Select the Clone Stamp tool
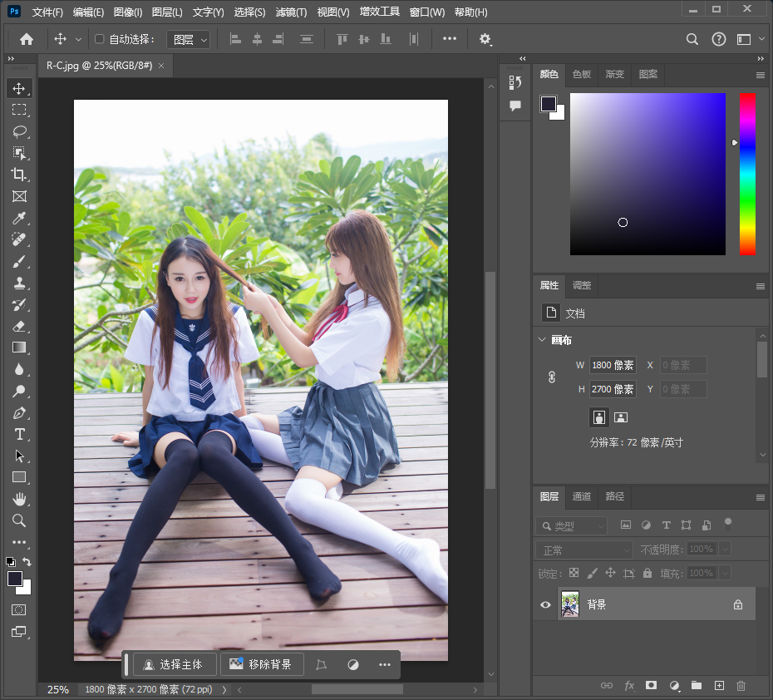 point(18,283)
